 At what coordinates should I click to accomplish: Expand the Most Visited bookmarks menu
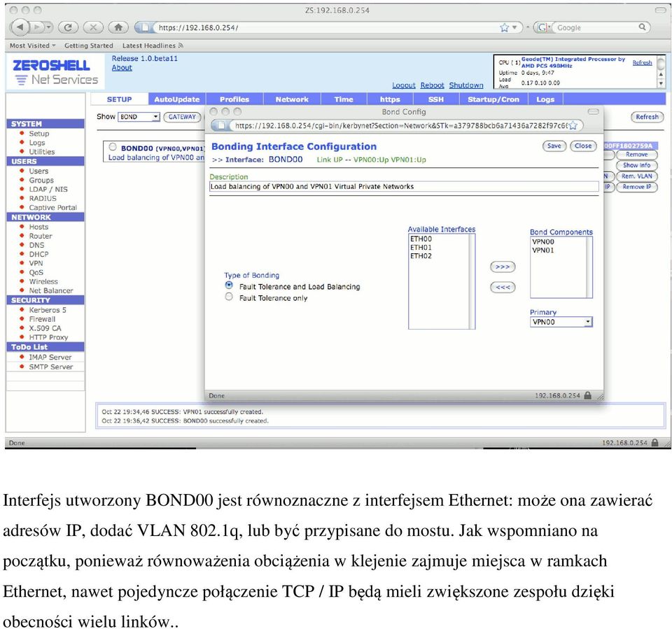pos(33,45)
